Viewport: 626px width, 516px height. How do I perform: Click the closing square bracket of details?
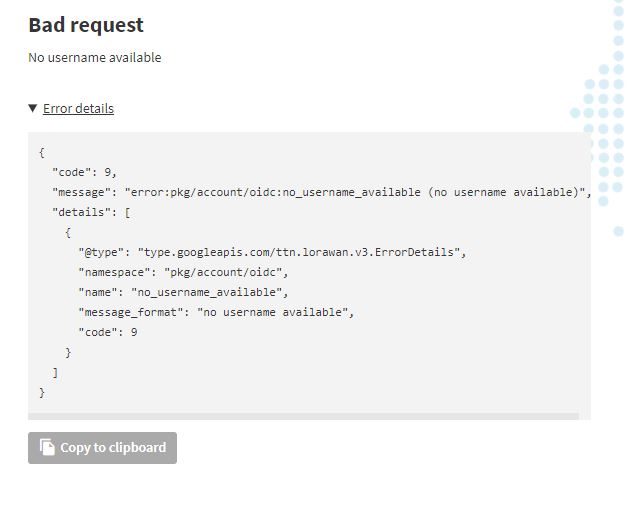[55, 372]
